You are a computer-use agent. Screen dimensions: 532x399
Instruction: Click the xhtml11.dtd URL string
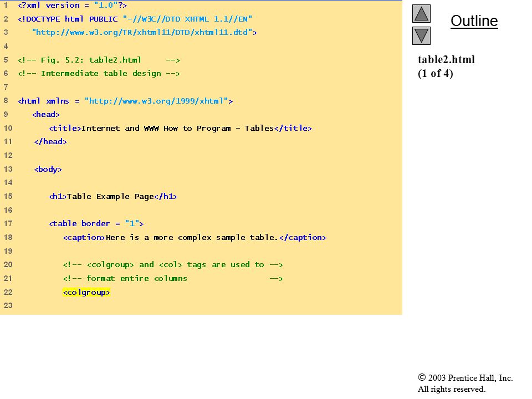[145, 32]
